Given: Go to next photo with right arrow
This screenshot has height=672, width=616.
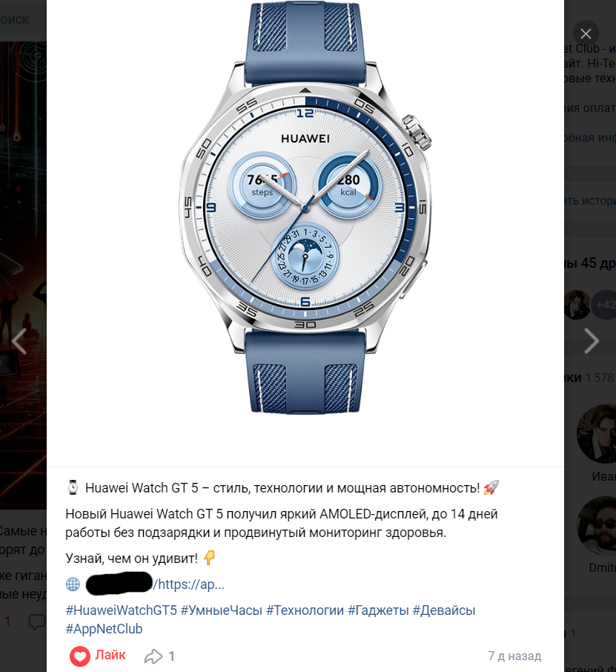Looking at the screenshot, I should 592,341.
